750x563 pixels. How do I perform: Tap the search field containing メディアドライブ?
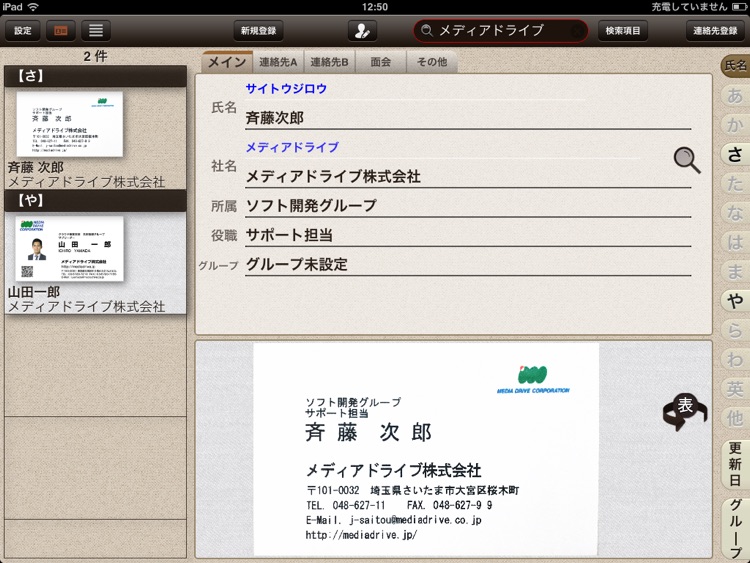501,31
